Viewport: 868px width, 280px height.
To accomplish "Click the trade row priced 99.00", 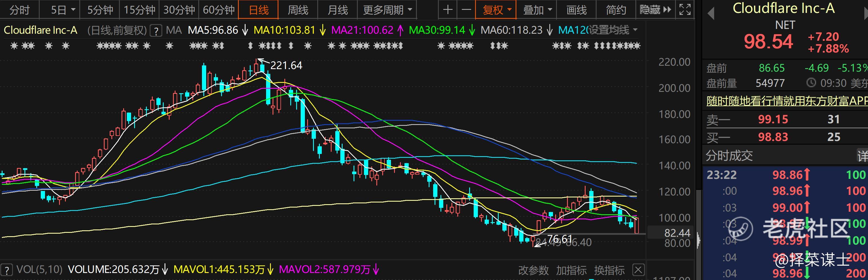I will point(786,207).
